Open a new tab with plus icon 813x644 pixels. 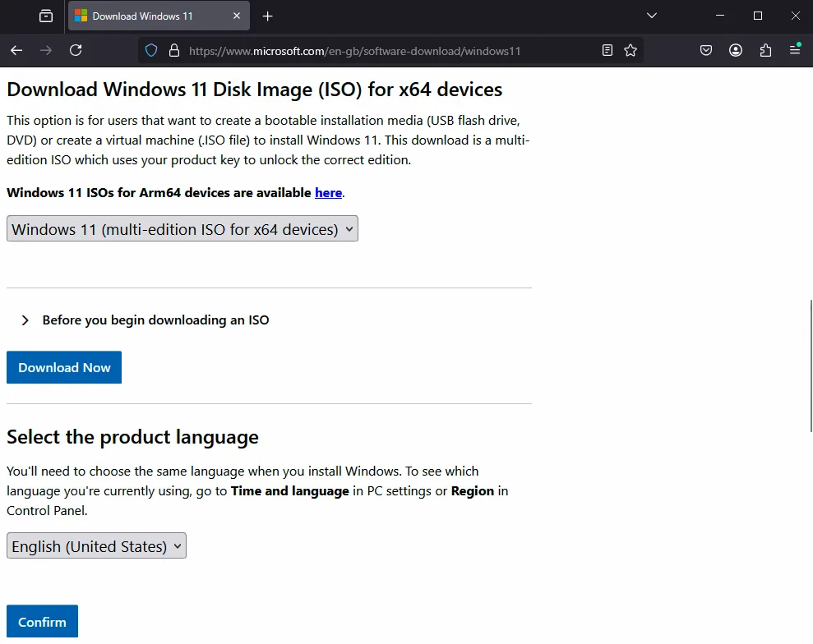pyautogui.click(x=267, y=16)
